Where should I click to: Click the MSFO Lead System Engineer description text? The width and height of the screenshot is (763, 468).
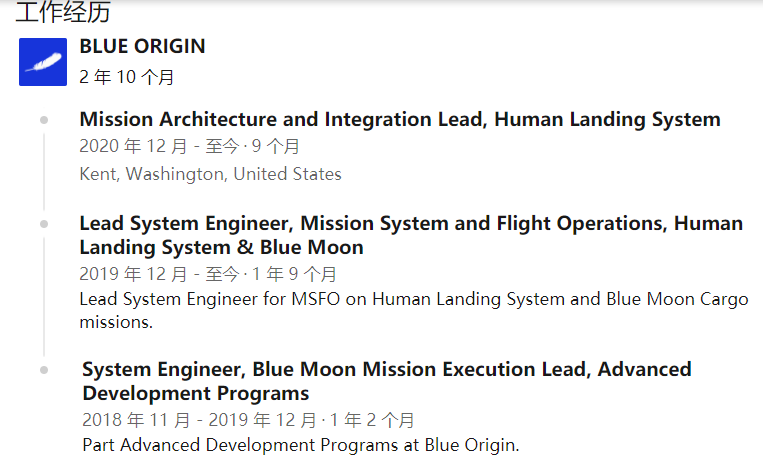(414, 310)
